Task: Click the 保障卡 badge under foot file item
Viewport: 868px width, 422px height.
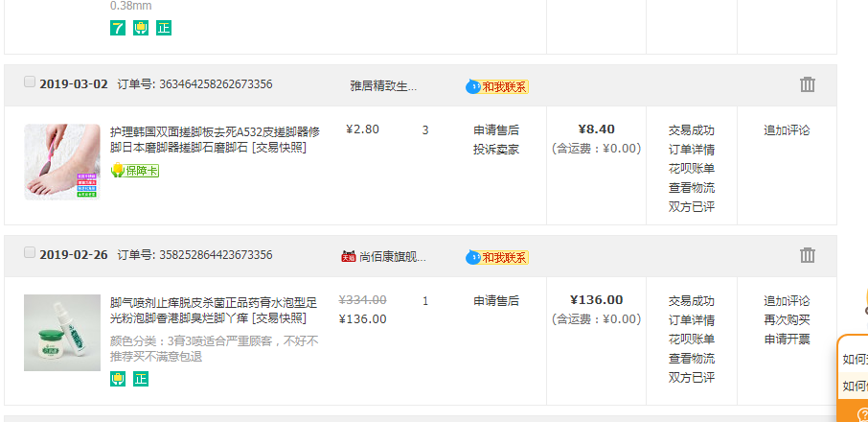Action: [x=135, y=171]
